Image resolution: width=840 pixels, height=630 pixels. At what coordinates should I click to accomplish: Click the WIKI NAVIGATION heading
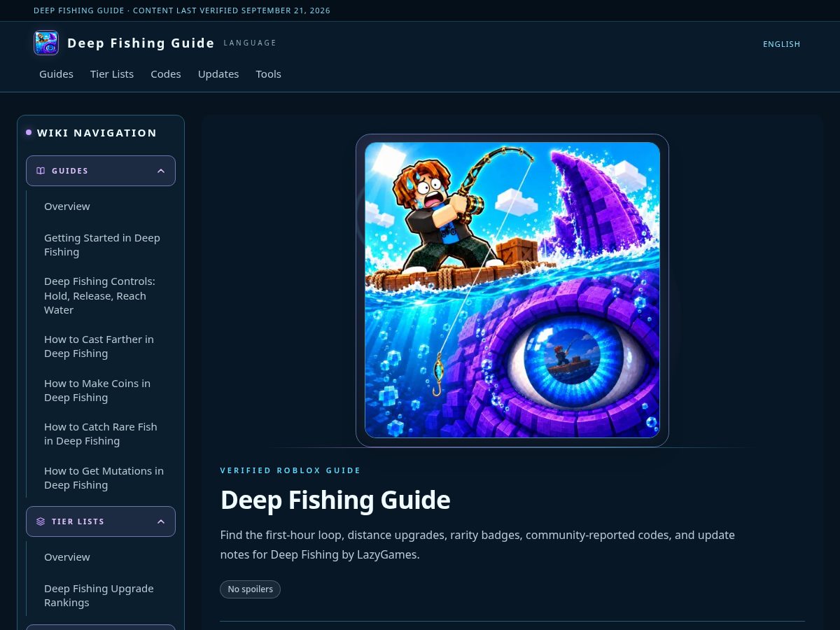click(97, 133)
